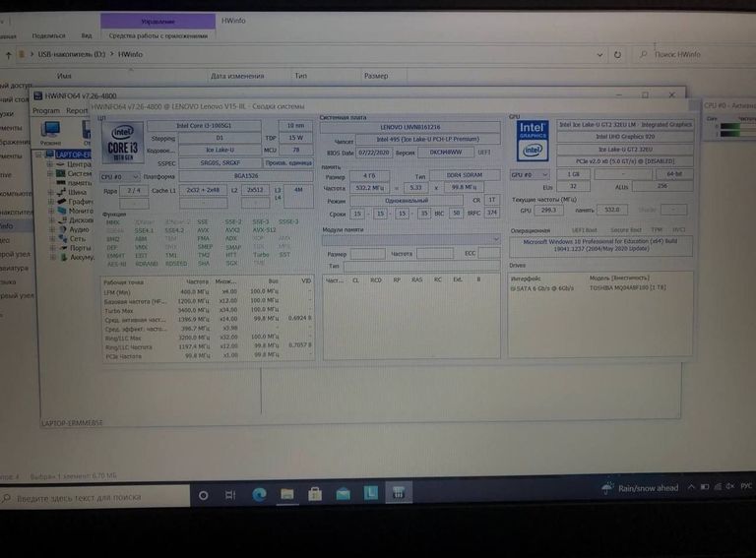Expand the Центральный процессор tree node
Screen dimensions: 756x558
point(49,164)
